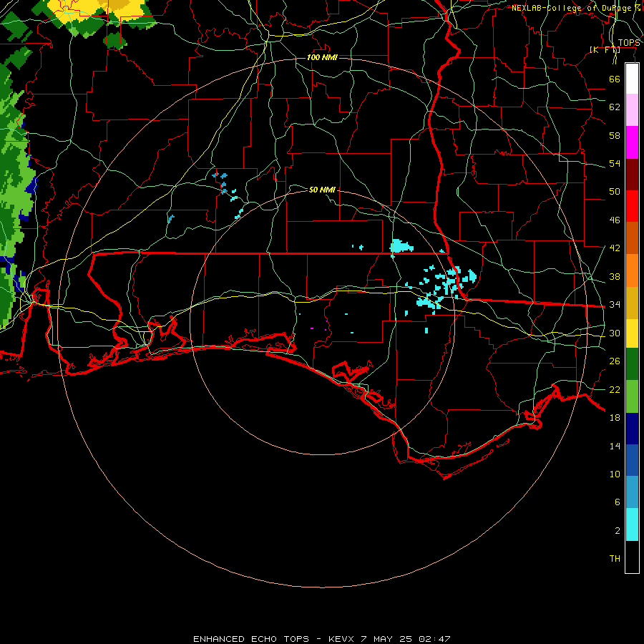Choose the gold legend swatch
This screenshot has width=644, height=644.
[x=632, y=303]
